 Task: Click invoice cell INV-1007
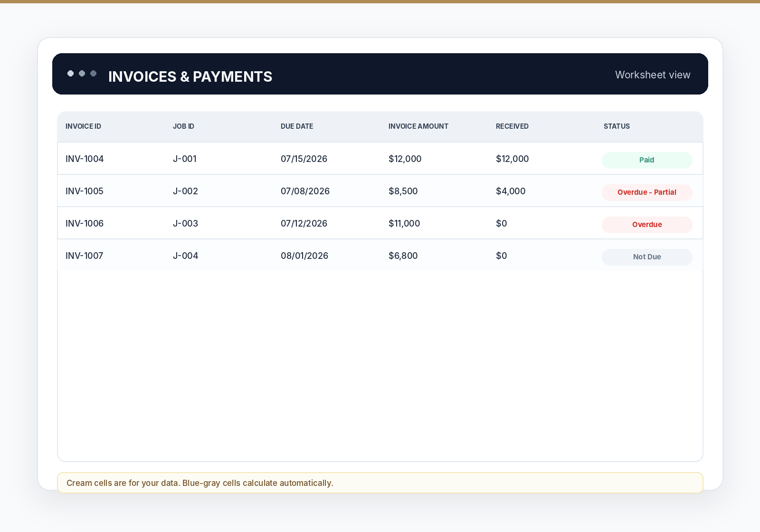(85, 256)
